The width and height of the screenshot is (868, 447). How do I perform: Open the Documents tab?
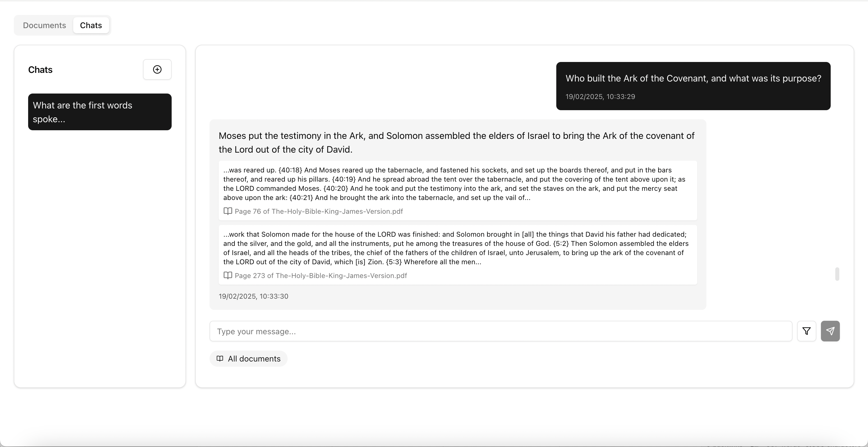(x=44, y=25)
